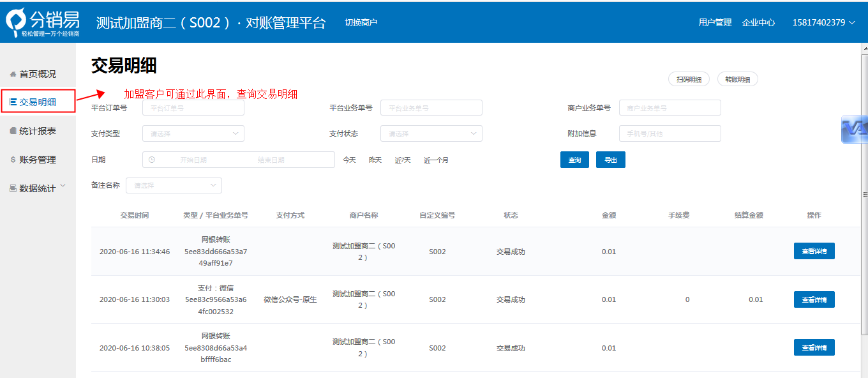Click the home icon beside 首页概况
This screenshot has width=868, height=378.
pos(13,75)
